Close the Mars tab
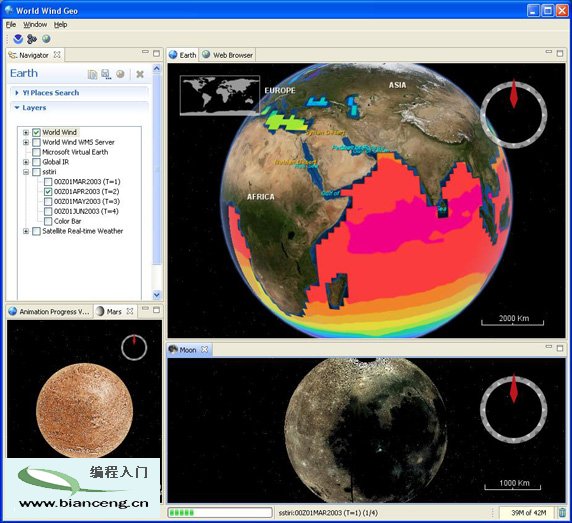The image size is (572, 523). tap(130, 311)
